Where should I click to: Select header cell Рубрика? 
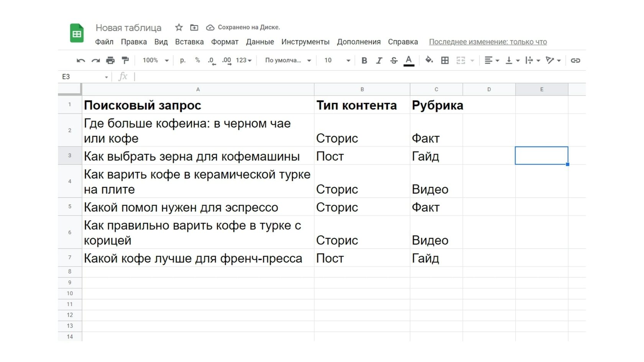coord(436,105)
